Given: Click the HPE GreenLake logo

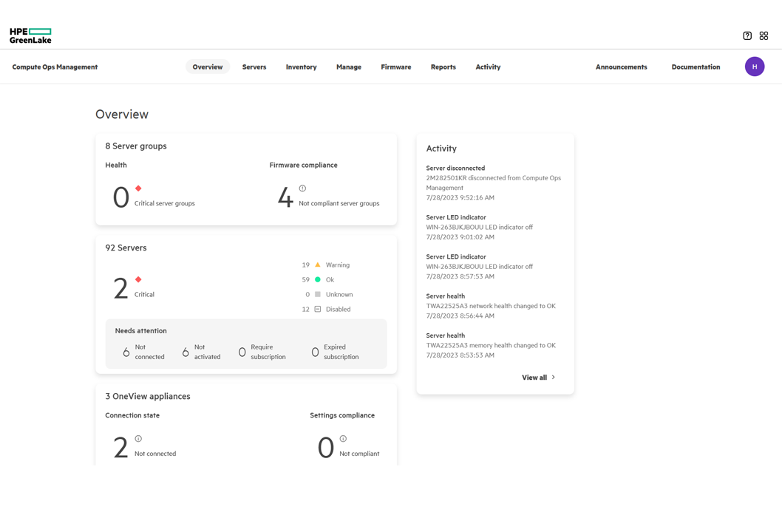Looking at the screenshot, I should 30,35.
